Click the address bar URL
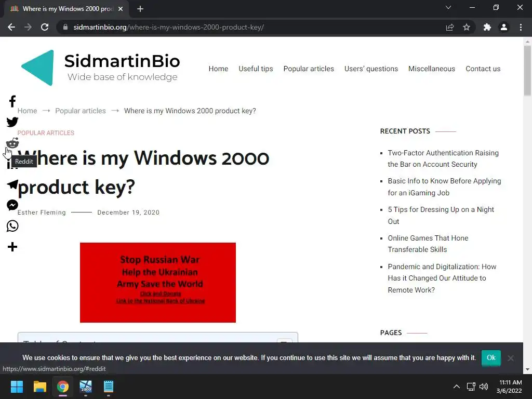 point(169,27)
